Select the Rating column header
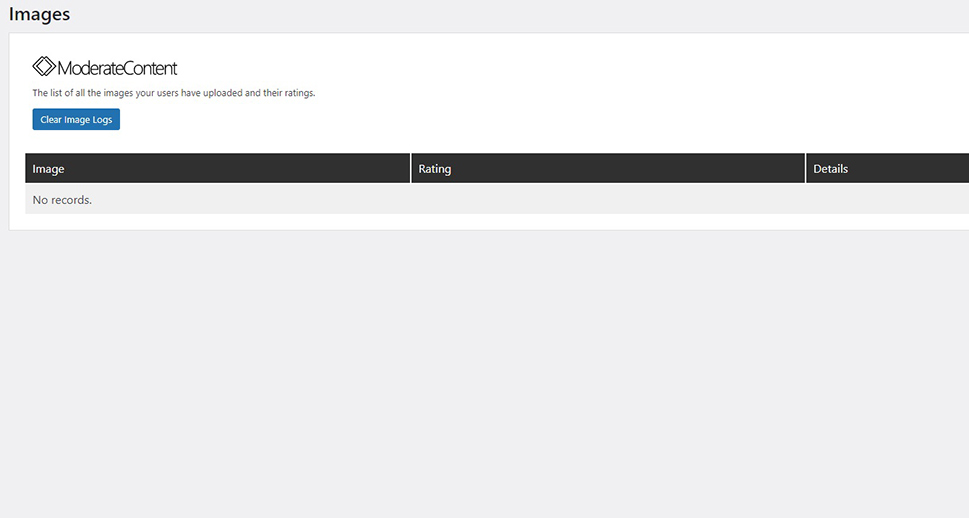The image size is (969, 518). (x=608, y=168)
